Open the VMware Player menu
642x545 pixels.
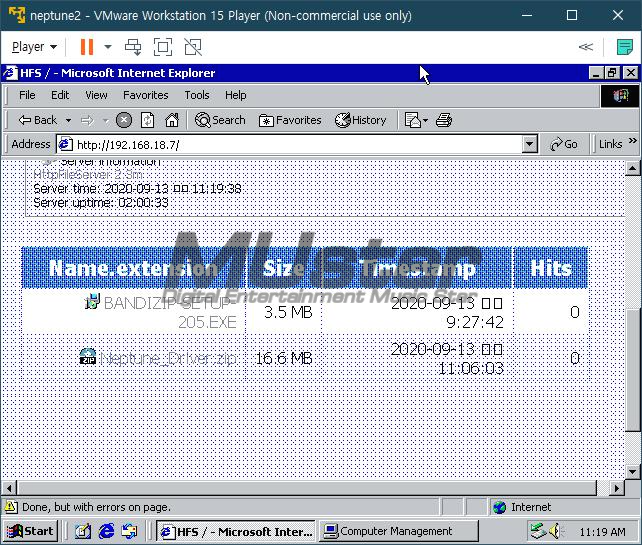pyautogui.click(x=34, y=47)
